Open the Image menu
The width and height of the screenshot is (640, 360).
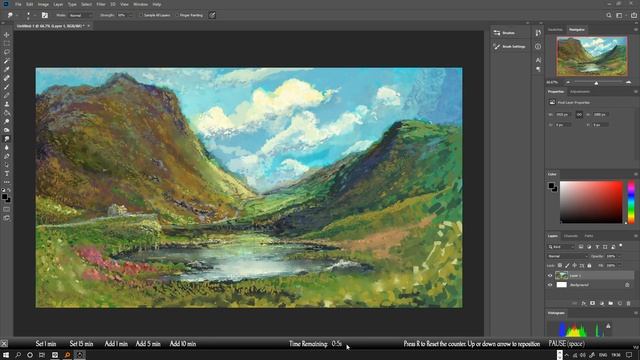point(43,4)
